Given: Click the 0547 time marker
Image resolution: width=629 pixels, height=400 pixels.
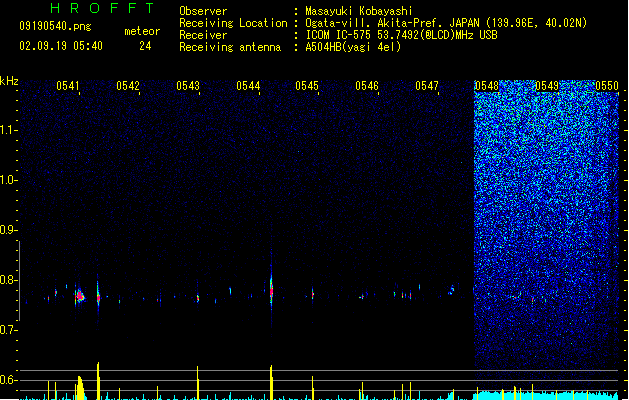Looking at the screenshot, I should [427, 86].
